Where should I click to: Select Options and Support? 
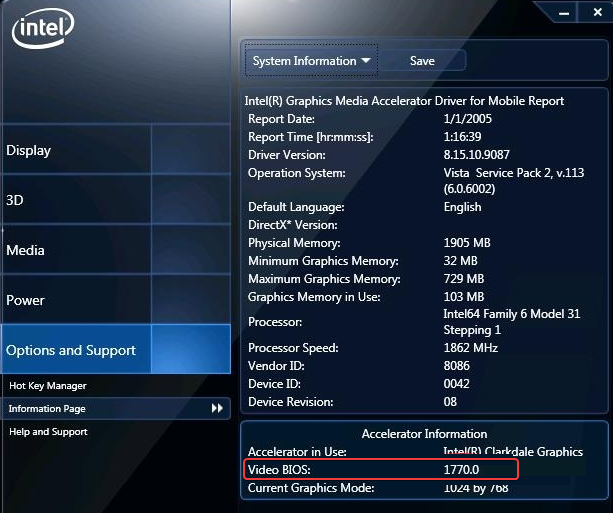116,349
